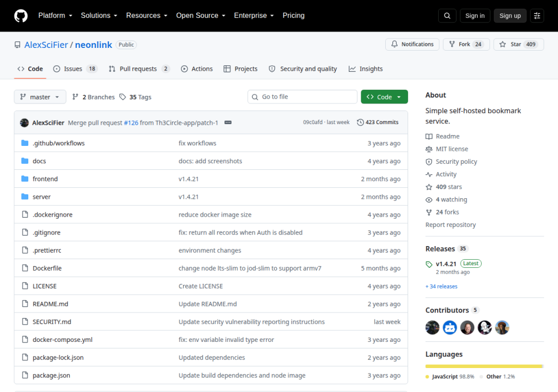Open the Releases 35 heading link

click(x=447, y=249)
